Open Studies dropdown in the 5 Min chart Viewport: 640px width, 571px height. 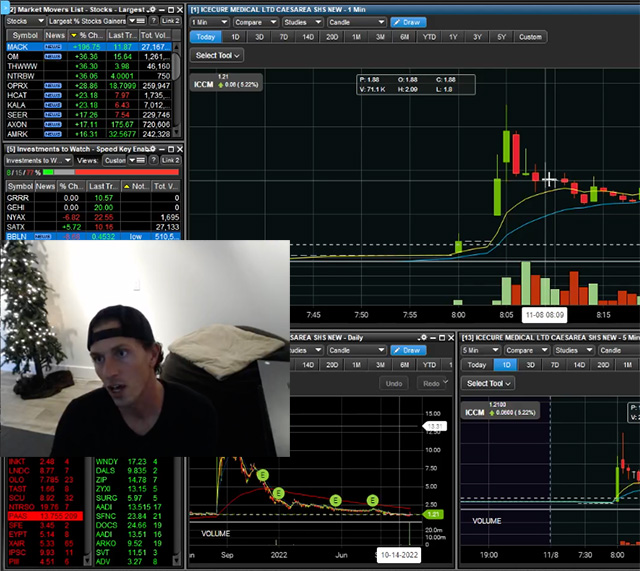point(573,350)
